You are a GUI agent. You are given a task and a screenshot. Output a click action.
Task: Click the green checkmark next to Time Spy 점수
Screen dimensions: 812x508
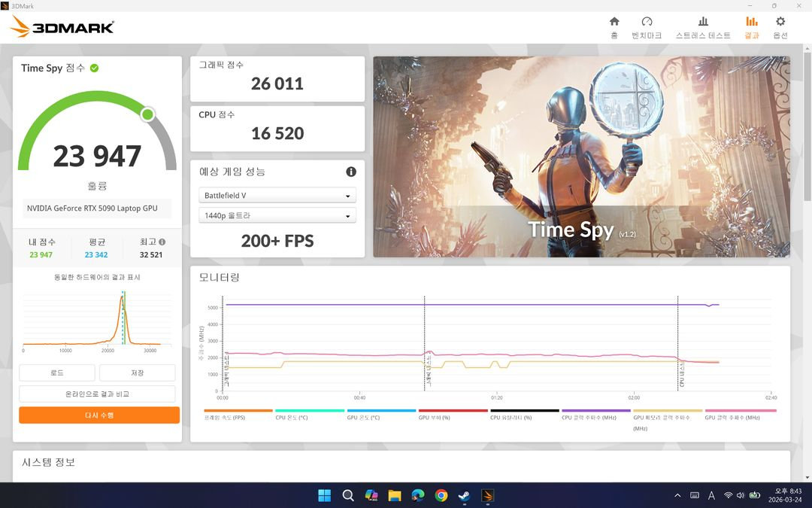point(93,68)
